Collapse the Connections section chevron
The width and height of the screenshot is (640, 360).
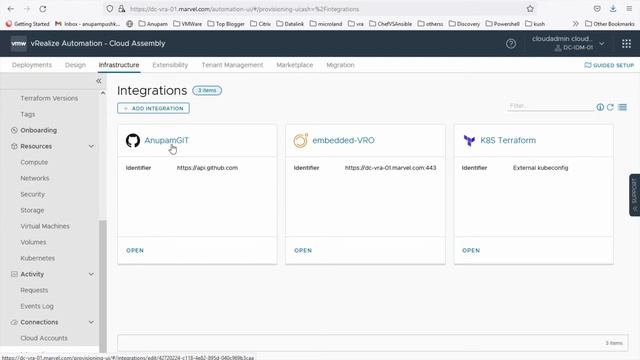tap(91, 322)
